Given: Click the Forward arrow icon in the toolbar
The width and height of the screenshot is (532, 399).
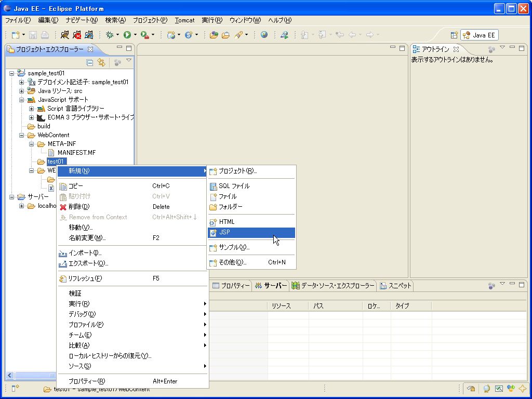Looking at the screenshot, I should 370,35.
